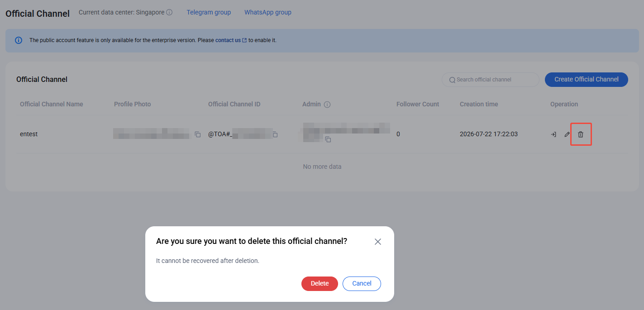The width and height of the screenshot is (644, 310).
Task: Click the No more data text
Action: (322, 167)
